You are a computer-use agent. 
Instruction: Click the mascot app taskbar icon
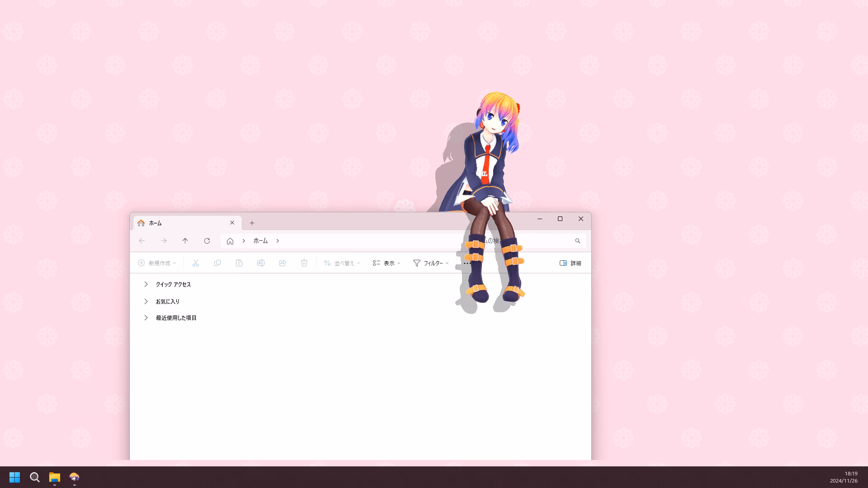click(74, 477)
